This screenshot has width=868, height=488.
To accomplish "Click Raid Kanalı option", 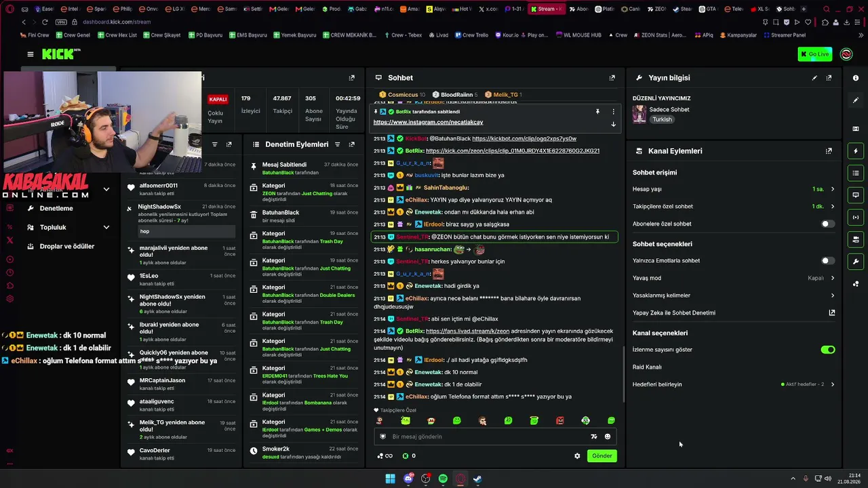I will (647, 367).
